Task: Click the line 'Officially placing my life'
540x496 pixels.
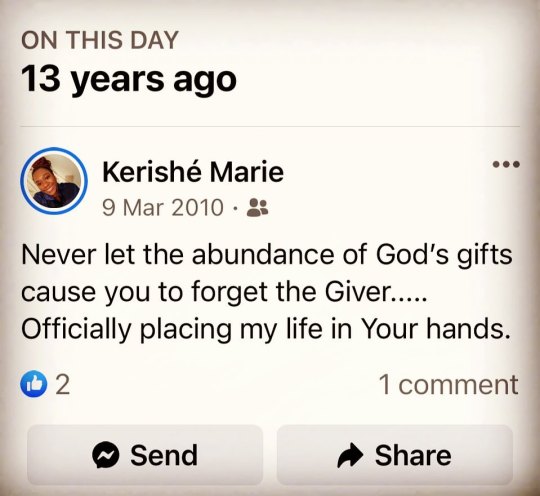Action: click(x=265, y=328)
